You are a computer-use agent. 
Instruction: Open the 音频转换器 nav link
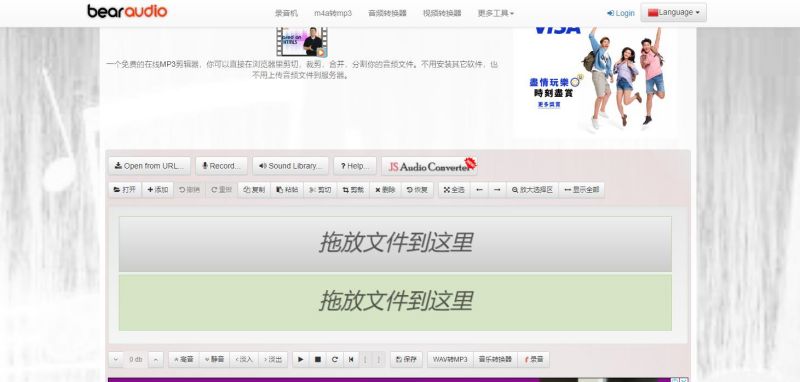click(x=387, y=13)
